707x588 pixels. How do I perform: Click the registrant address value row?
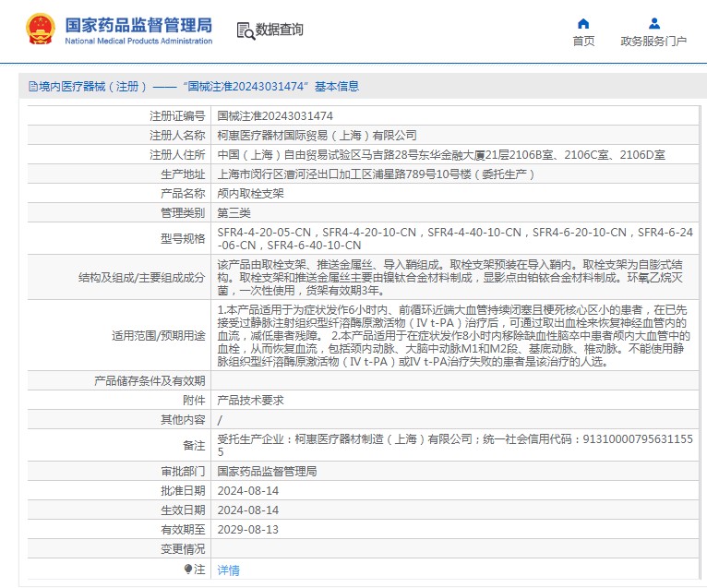point(441,155)
